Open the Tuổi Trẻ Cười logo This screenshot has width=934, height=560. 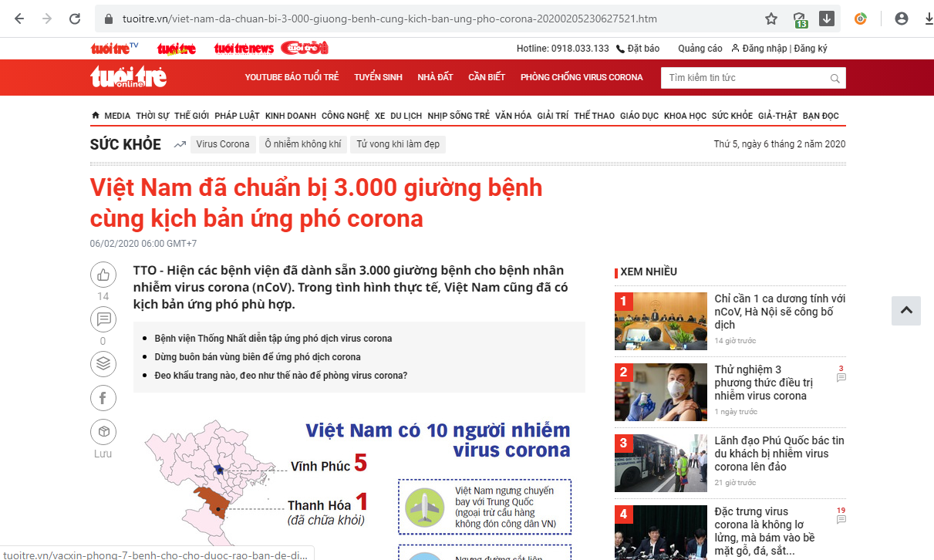(305, 48)
